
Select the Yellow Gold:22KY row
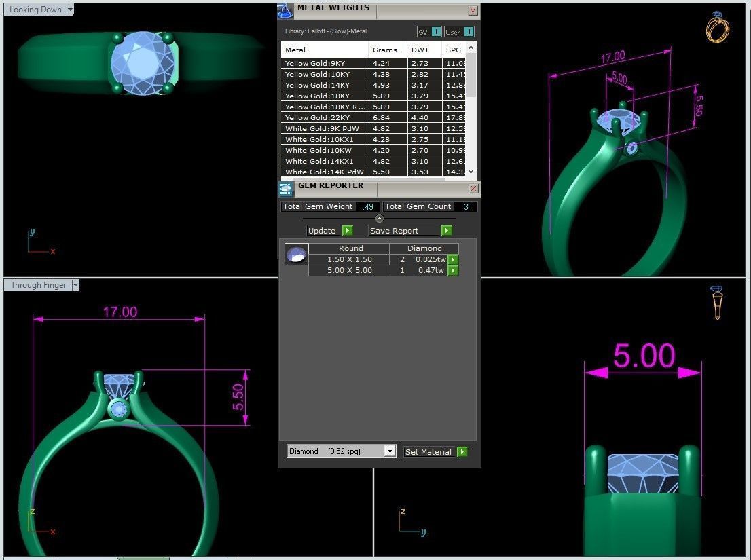(373, 117)
